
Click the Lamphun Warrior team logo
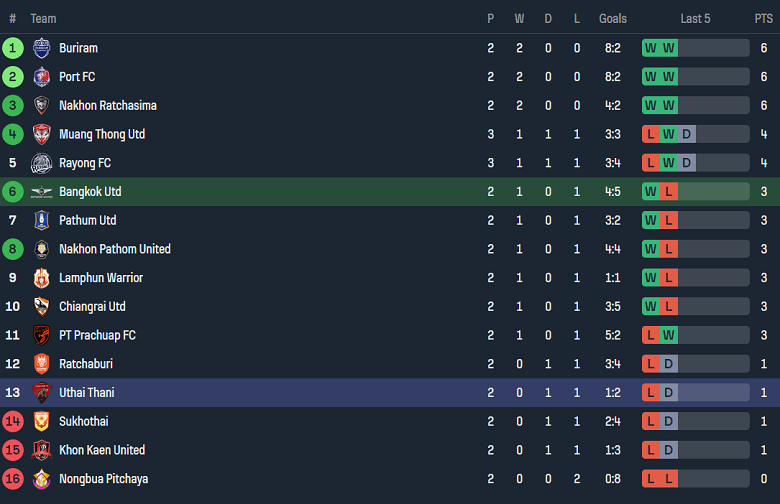(41, 278)
